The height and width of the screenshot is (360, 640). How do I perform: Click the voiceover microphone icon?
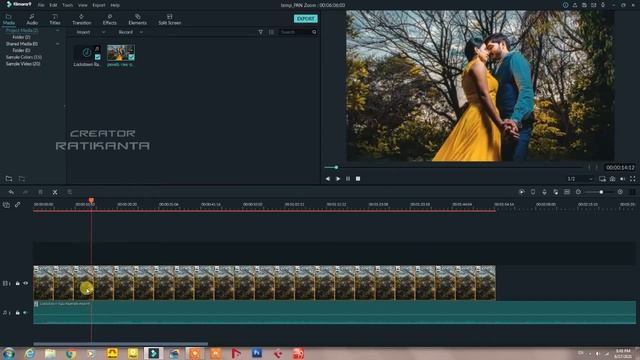[544, 192]
